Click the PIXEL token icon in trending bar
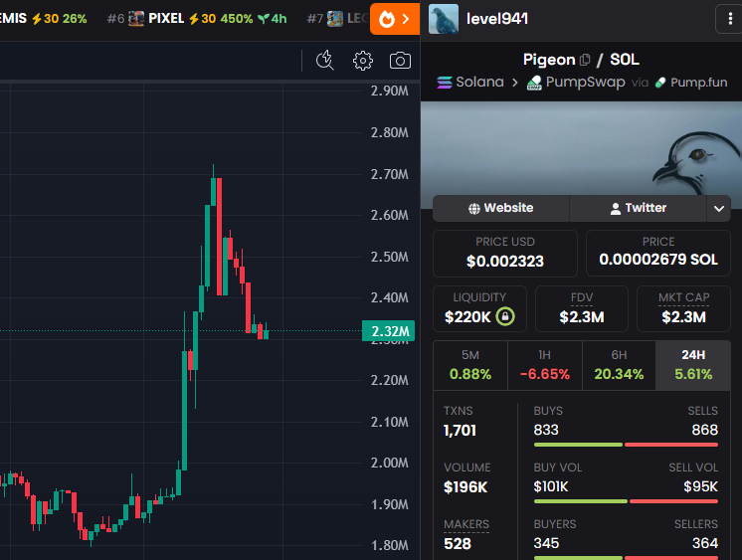Screen dimensions: 742x560 coord(136,19)
